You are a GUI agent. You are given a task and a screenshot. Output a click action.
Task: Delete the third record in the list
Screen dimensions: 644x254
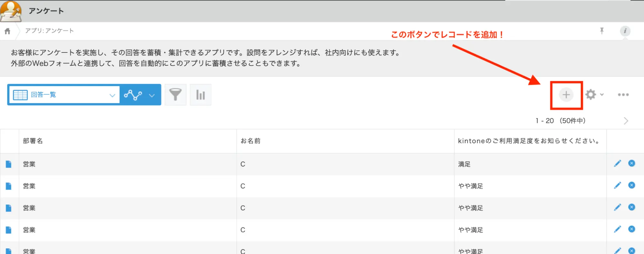631,207
